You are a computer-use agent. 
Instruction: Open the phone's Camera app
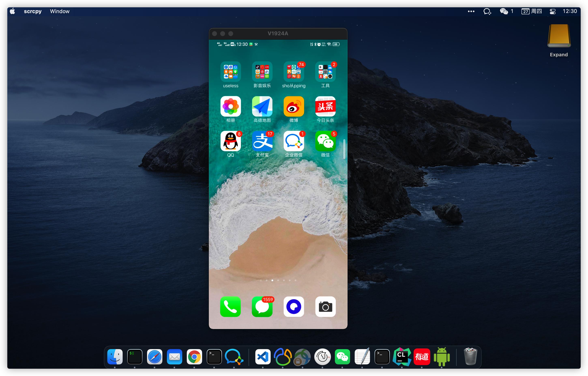[325, 307]
